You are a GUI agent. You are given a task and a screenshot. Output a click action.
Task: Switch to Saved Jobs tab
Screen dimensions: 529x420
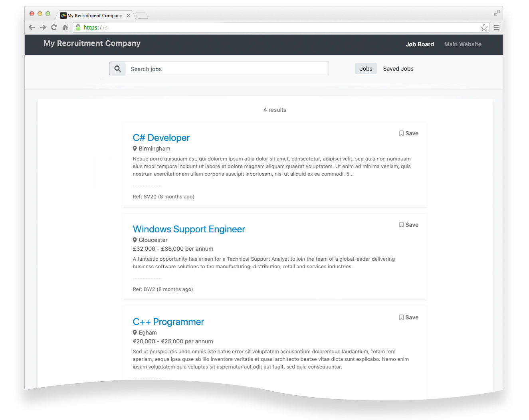point(398,69)
